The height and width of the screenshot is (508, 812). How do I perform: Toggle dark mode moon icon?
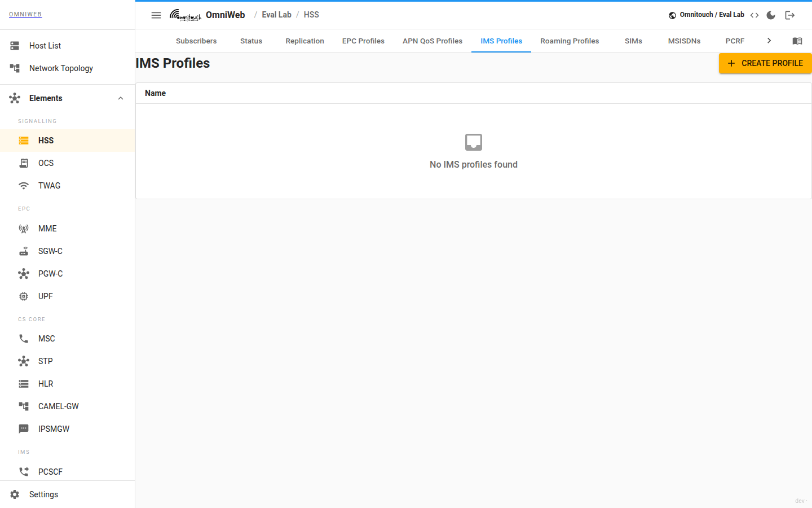771,15
